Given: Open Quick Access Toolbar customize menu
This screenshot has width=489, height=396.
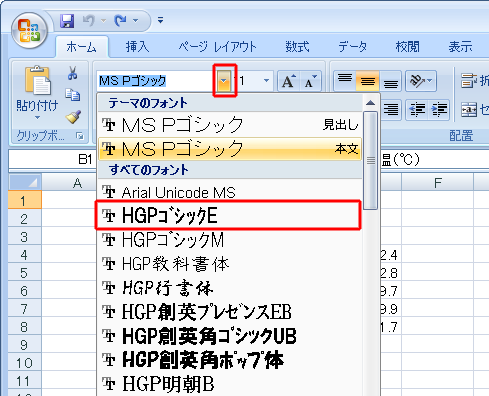Looking at the screenshot, I should pyautogui.click(x=160, y=21).
